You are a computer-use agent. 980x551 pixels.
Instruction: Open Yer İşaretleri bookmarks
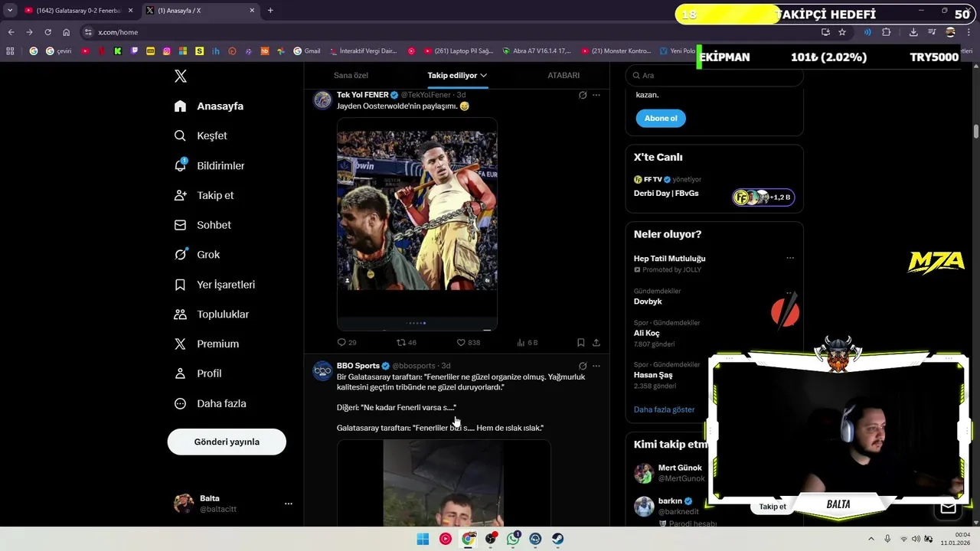pos(214,285)
